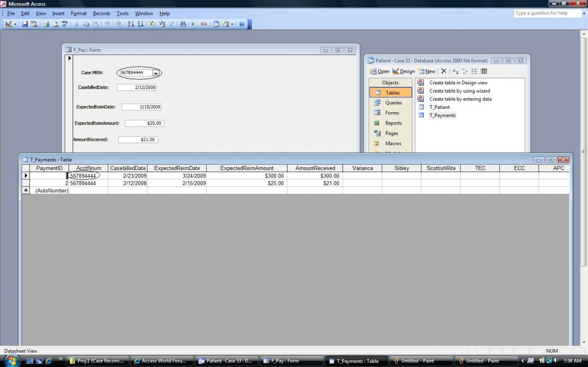Viewport: 588px width, 367px height.
Task: Click the Print toolbar icon
Action: (46, 24)
